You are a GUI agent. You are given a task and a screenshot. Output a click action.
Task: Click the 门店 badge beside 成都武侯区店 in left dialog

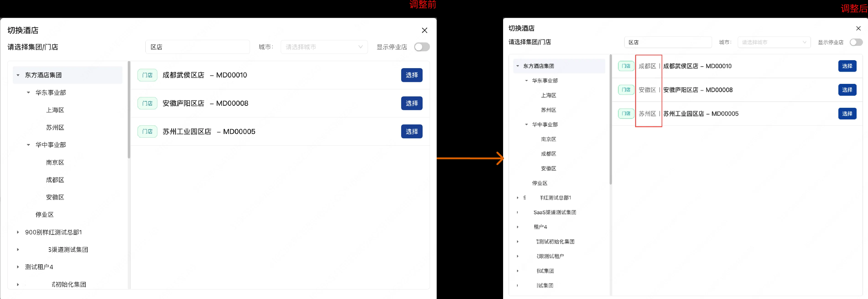(147, 75)
